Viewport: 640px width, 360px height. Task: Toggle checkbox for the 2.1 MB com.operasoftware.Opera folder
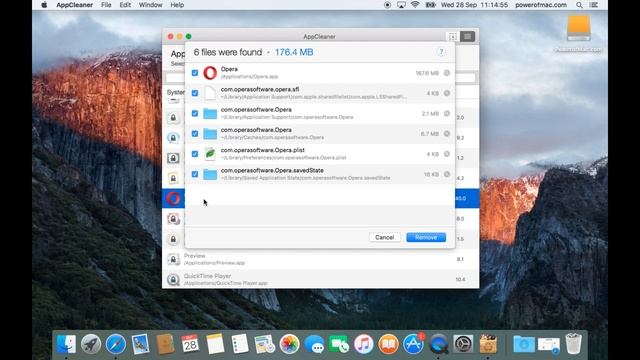pos(195,113)
